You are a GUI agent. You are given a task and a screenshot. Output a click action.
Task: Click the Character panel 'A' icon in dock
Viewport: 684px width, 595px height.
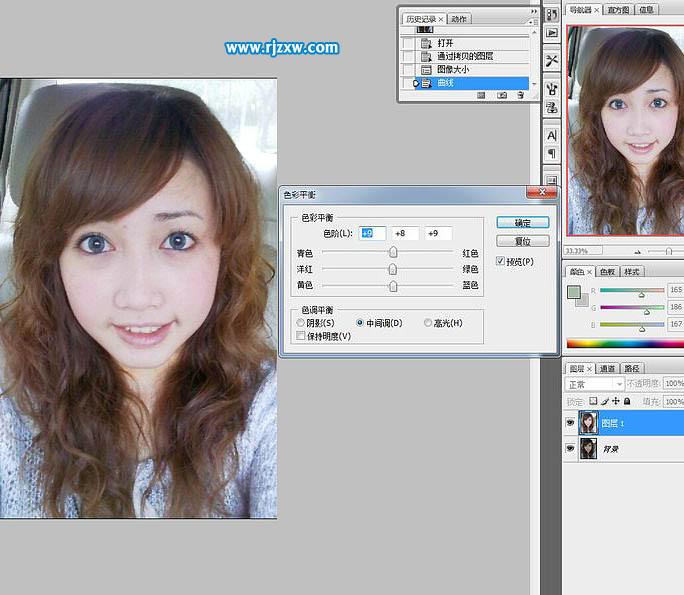551,135
